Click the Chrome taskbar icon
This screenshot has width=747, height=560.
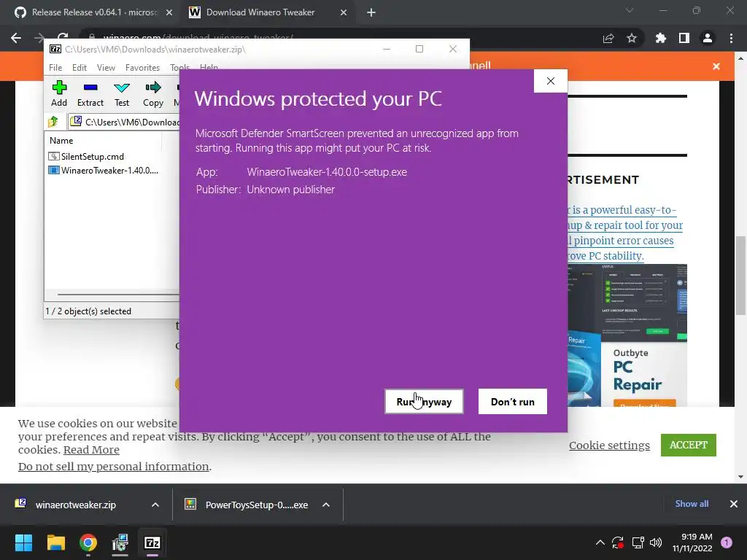click(88, 542)
